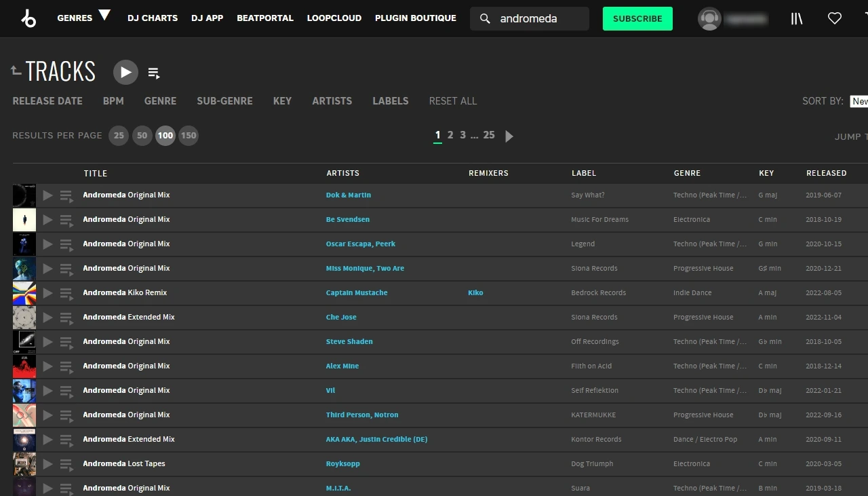Go to results page 2
This screenshot has height=496, width=868.
(450, 135)
